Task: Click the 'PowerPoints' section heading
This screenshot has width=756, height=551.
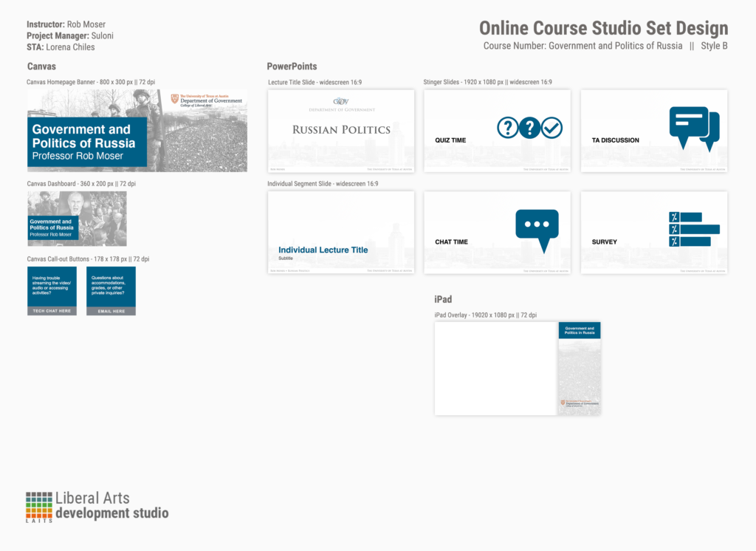Action: click(292, 66)
